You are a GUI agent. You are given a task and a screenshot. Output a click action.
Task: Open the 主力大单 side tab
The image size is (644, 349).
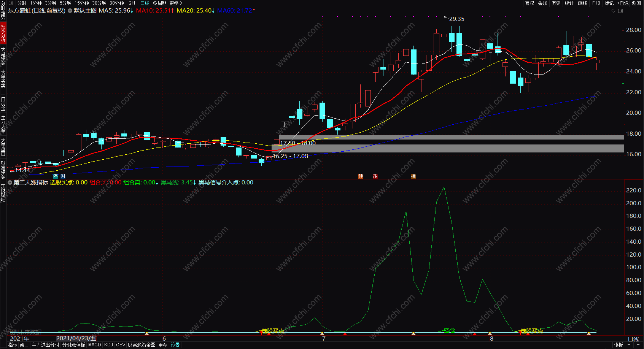click(x=3, y=124)
